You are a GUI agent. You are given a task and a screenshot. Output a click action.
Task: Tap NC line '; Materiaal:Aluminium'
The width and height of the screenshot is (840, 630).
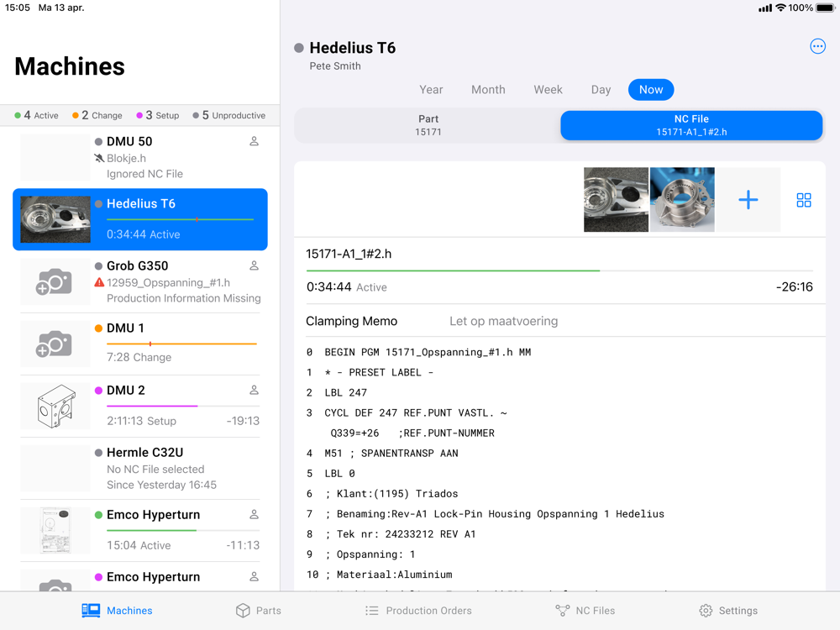pos(388,575)
